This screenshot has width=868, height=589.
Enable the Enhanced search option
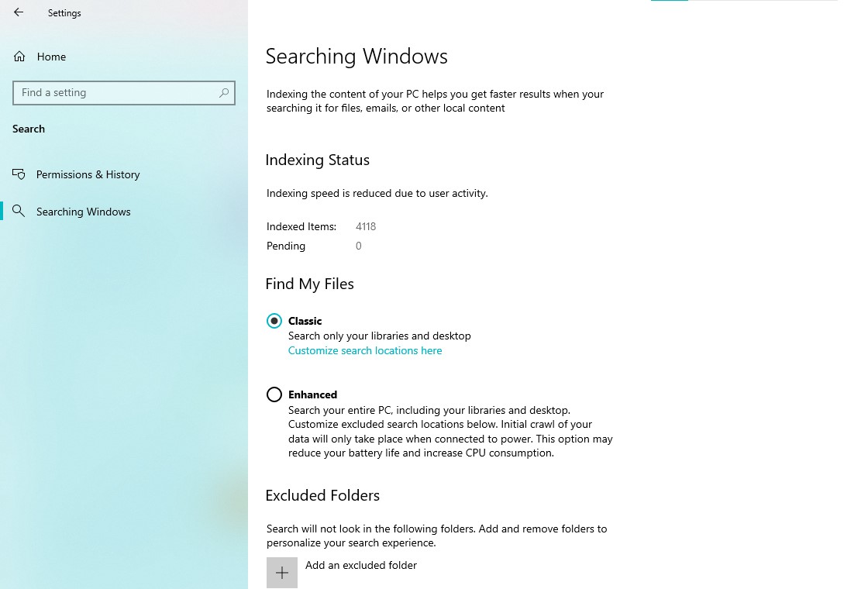[x=274, y=394]
